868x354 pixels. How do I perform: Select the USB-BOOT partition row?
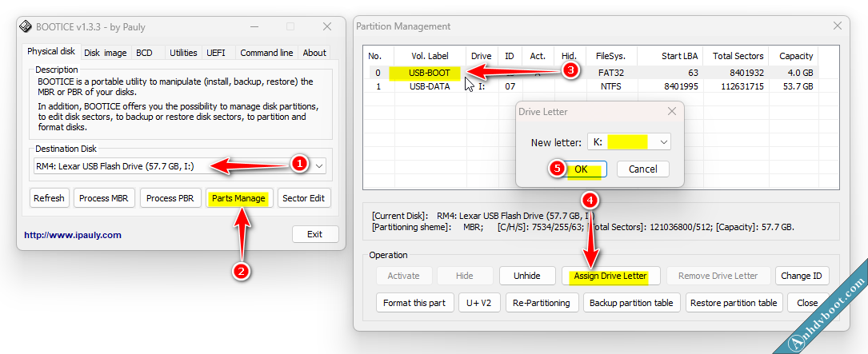[x=430, y=74]
